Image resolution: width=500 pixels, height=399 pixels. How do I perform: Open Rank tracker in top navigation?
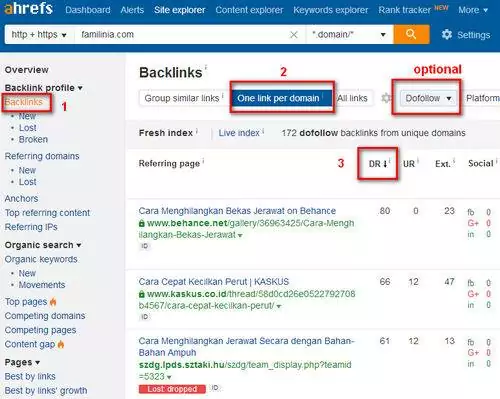click(404, 10)
